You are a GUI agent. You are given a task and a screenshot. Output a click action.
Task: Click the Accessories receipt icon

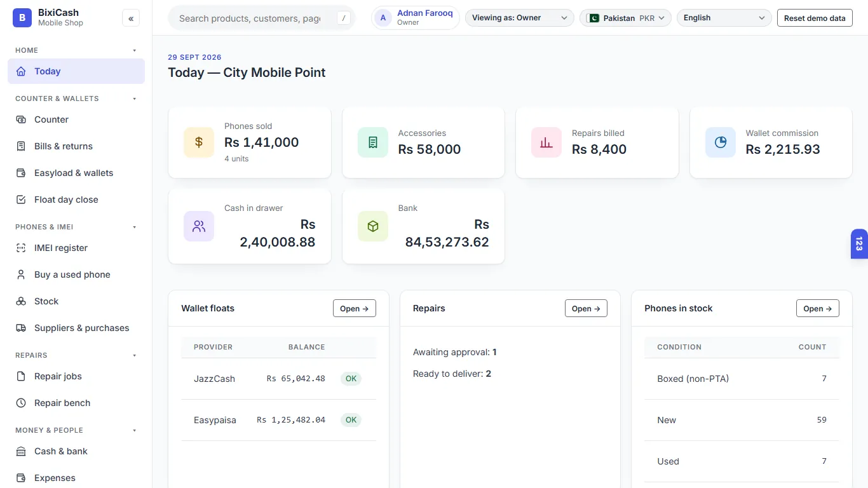point(373,142)
